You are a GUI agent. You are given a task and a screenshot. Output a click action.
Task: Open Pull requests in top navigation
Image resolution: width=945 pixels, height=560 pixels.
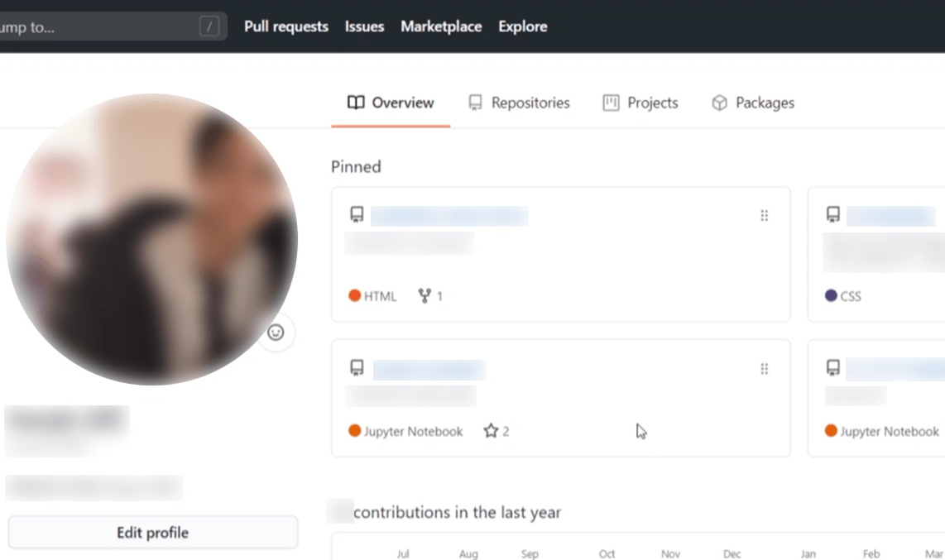pos(286,27)
